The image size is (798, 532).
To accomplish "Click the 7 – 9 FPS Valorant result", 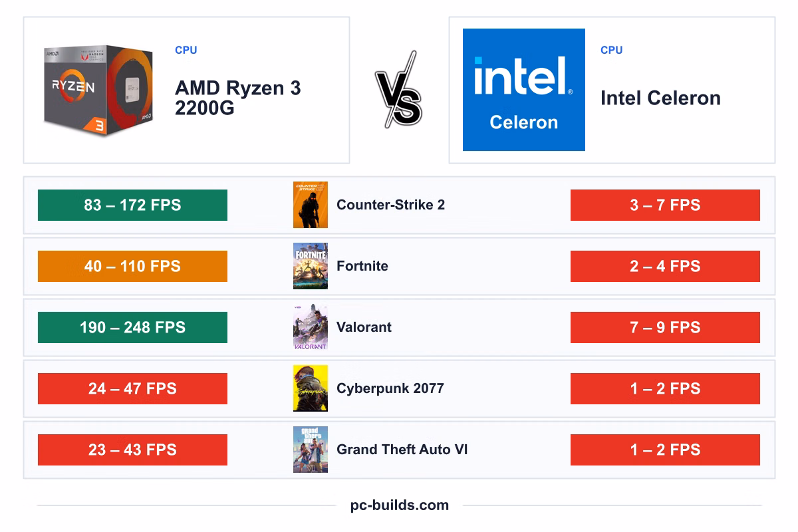I will click(x=665, y=327).
